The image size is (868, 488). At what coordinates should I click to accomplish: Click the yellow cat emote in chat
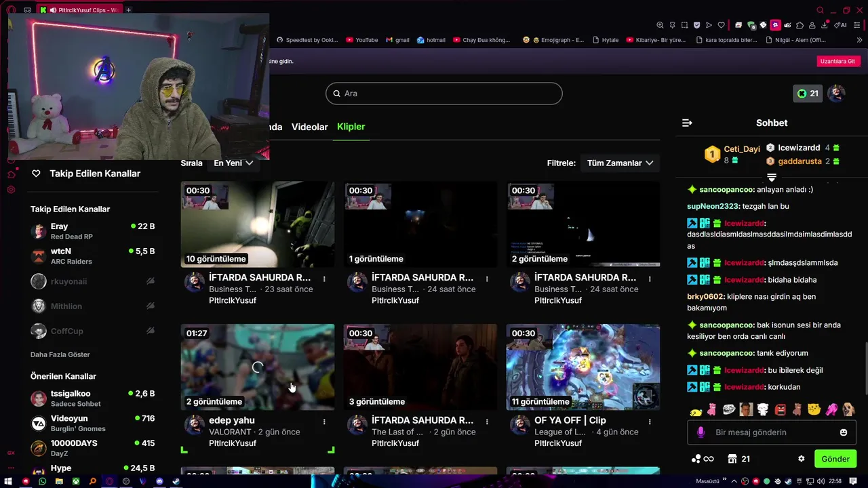click(814, 409)
